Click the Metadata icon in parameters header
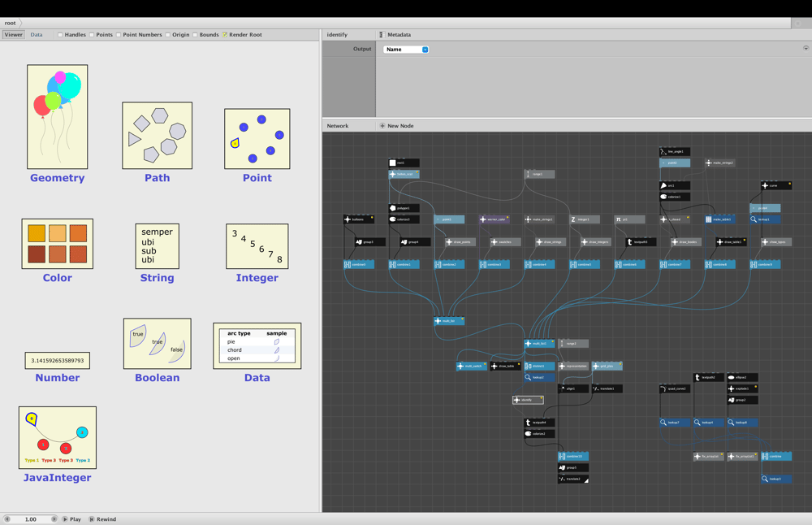Screen dimensions: 812x525 click(382, 35)
